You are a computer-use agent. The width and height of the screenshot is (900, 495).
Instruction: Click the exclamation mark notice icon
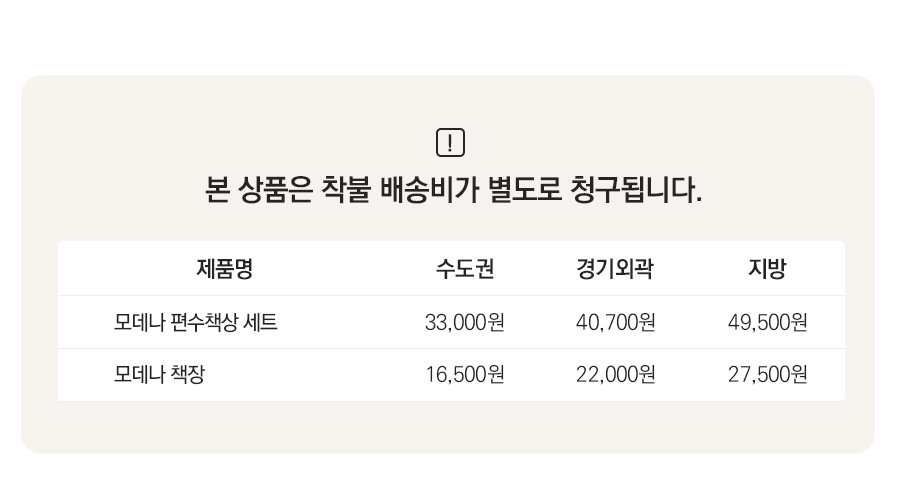click(x=451, y=143)
